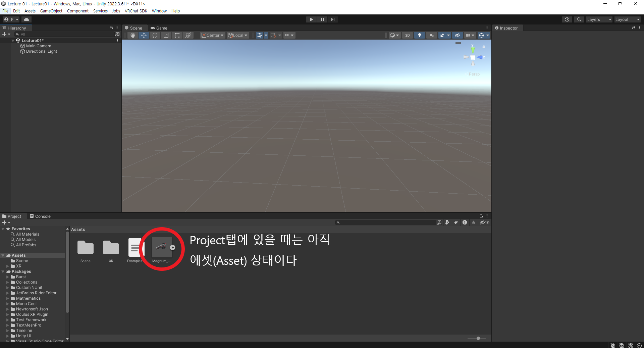Toggle hidden objects scene visibility
This screenshot has height=348, width=644.
pyautogui.click(x=458, y=35)
